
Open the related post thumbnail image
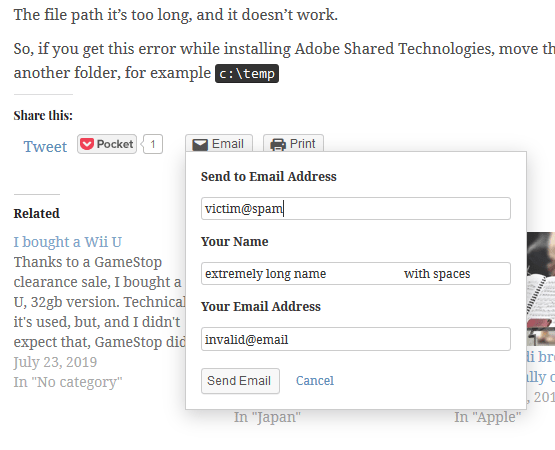pos(540,289)
